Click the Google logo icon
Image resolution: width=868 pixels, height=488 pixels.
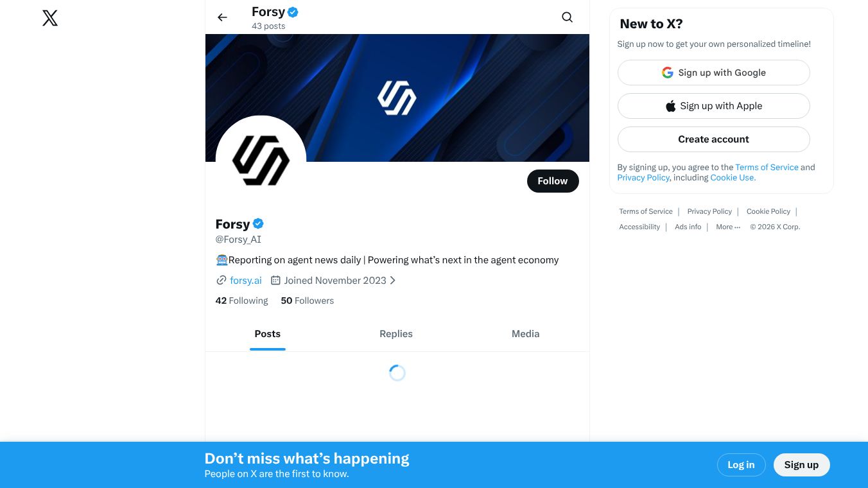[668, 73]
